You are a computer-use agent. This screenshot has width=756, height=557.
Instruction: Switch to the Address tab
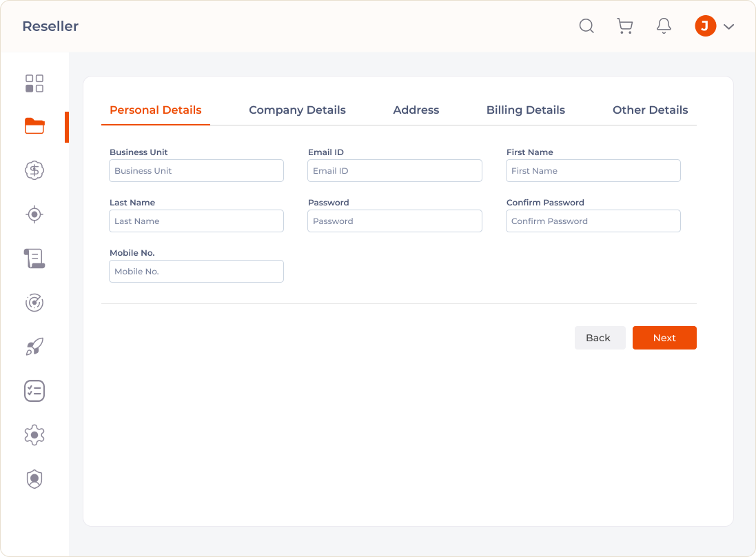coord(416,110)
